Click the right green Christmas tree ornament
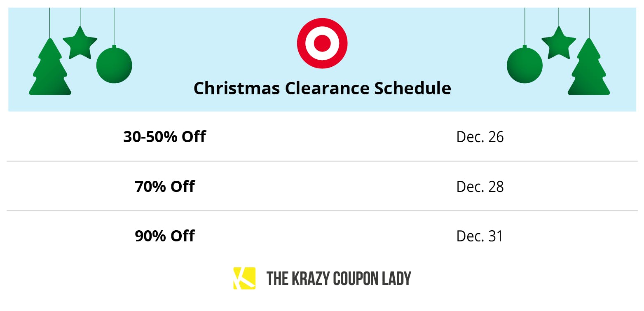 [x=589, y=70]
